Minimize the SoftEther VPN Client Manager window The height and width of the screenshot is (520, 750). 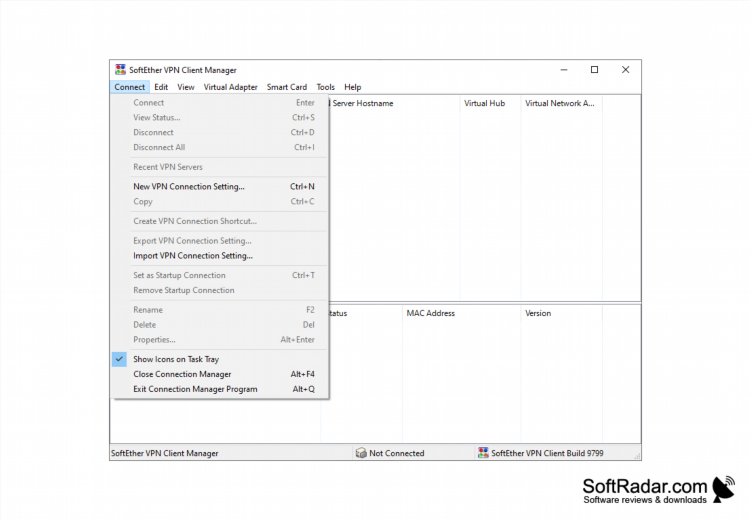pos(564,70)
